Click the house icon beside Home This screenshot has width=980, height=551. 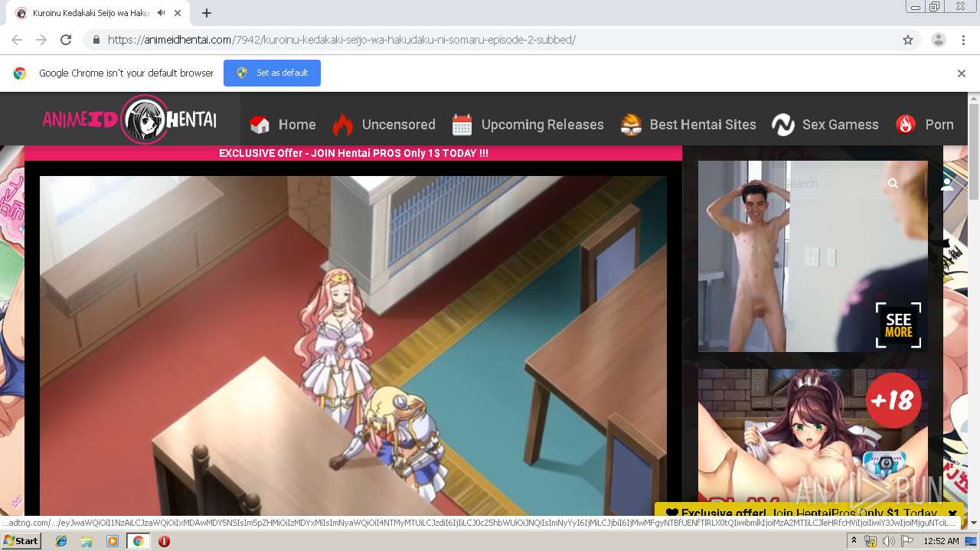tap(260, 125)
